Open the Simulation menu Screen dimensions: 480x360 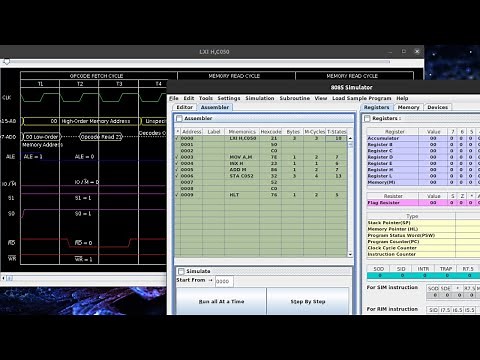[260, 98]
